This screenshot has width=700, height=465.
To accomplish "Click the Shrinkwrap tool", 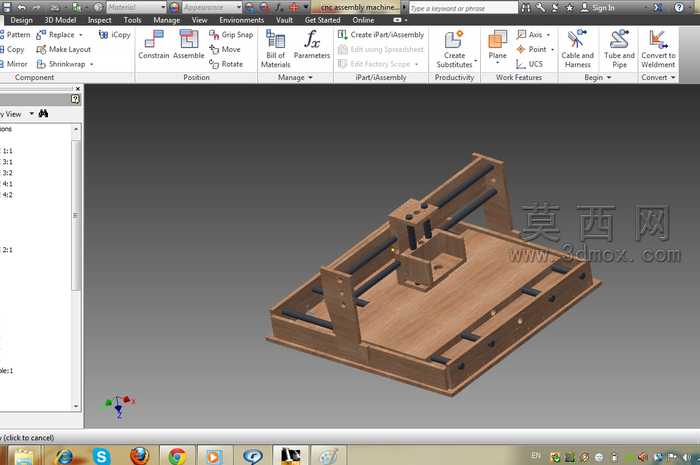I will pos(61,64).
